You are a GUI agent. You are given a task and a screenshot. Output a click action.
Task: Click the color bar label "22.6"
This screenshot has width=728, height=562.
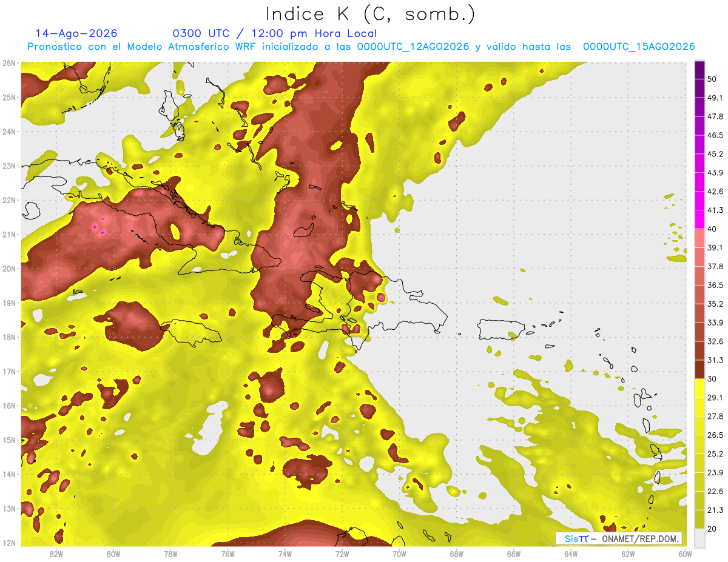click(715, 492)
